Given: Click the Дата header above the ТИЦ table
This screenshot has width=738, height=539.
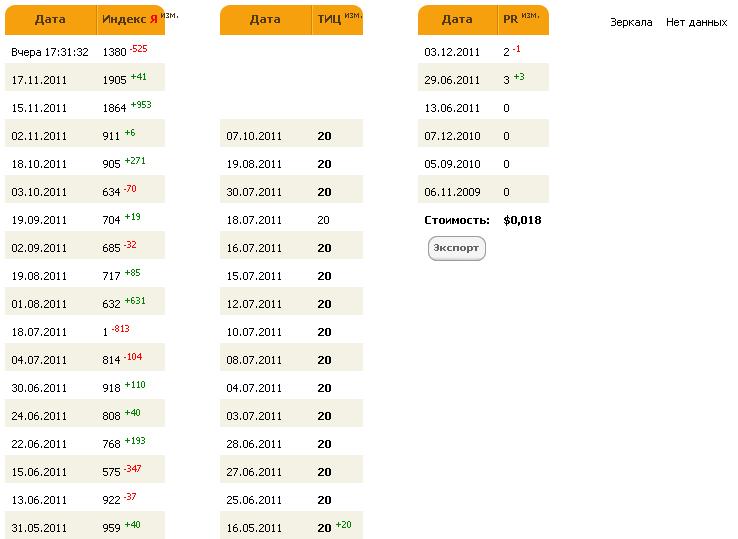Looking at the screenshot, I should click(x=265, y=20).
